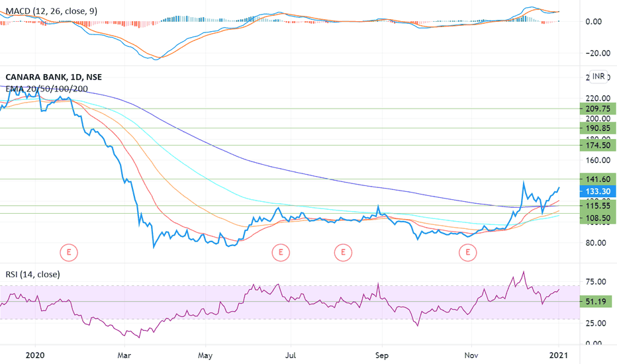This screenshot has width=617, height=364.
Task: Click the Nov label on the time axis
Action: (471, 355)
